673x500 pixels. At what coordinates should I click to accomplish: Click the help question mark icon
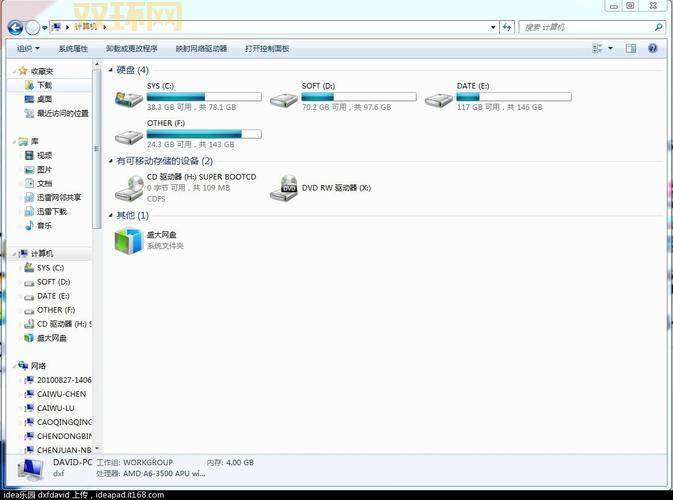(655, 48)
